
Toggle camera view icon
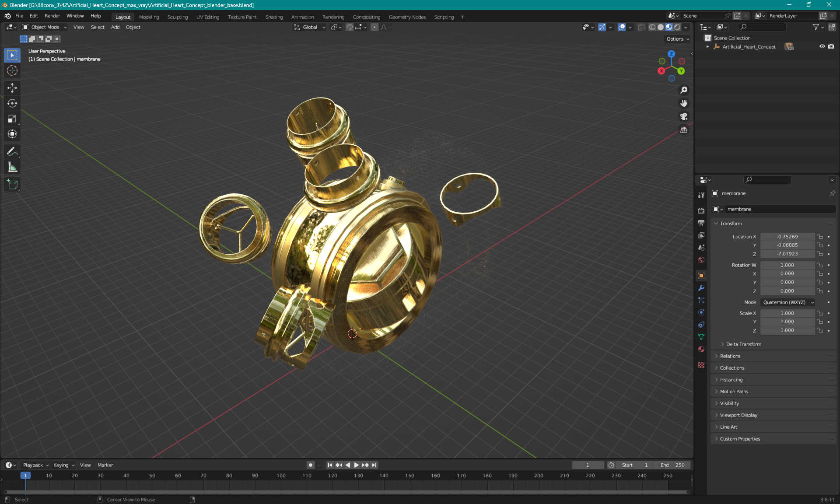pyautogui.click(x=684, y=116)
